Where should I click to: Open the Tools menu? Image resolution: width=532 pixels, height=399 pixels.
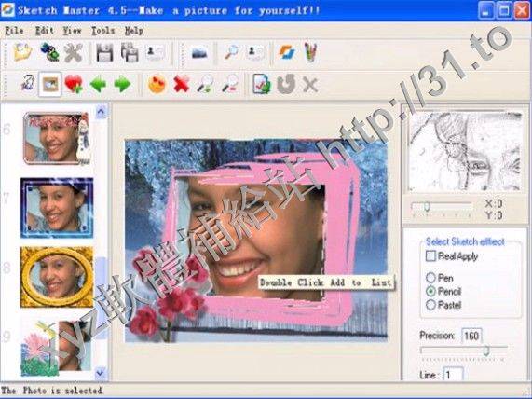pos(102,31)
